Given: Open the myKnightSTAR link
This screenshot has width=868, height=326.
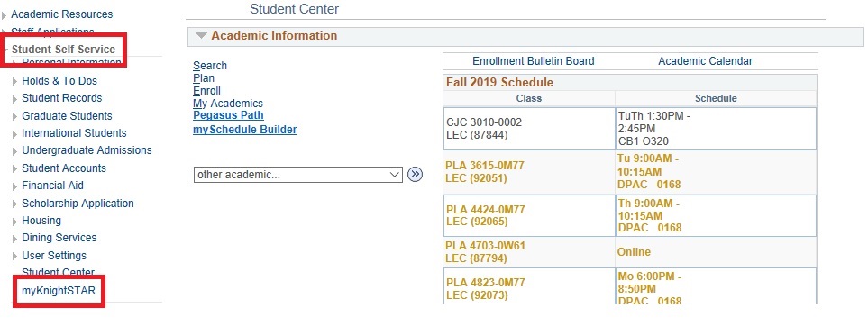Looking at the screenshot, I should tap(59, 291).
